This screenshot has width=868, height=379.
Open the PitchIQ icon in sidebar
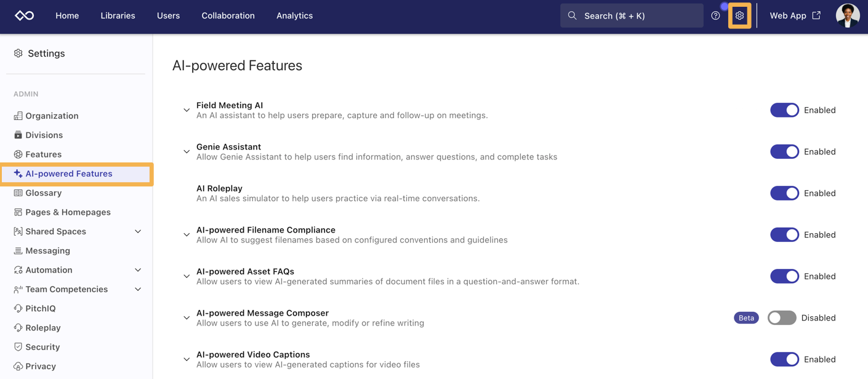coord(18,308)
